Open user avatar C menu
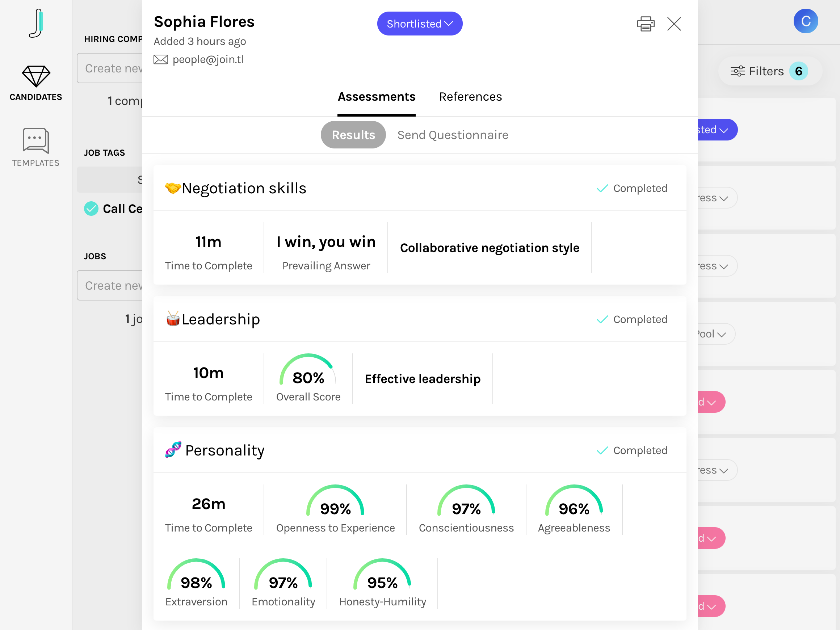Image resolution: width=840 pixels, height=630 pixels. pos(806,21)
